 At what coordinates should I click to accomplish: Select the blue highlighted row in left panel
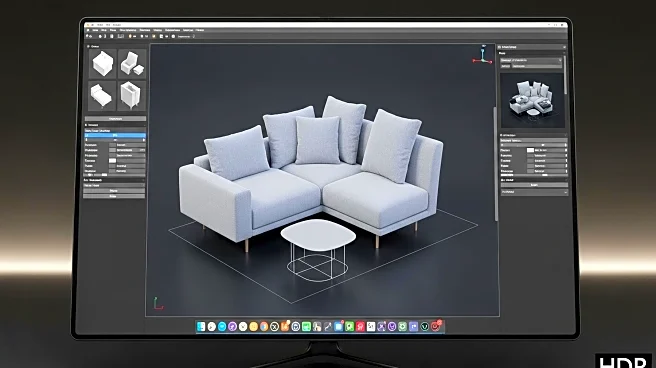115,135
